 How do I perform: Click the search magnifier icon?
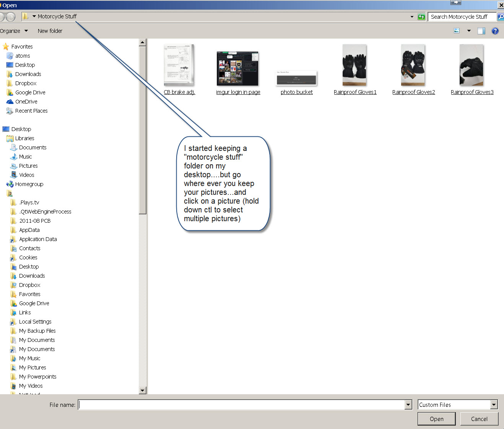500,17
